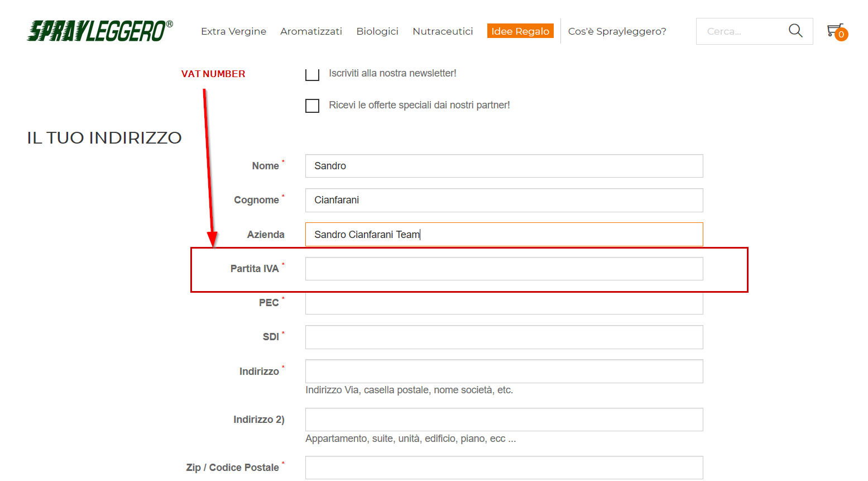This screenshot has height=481, width=868.
Task: Tick the partner special offers checkbox
Action: click(x=312, y=106)
